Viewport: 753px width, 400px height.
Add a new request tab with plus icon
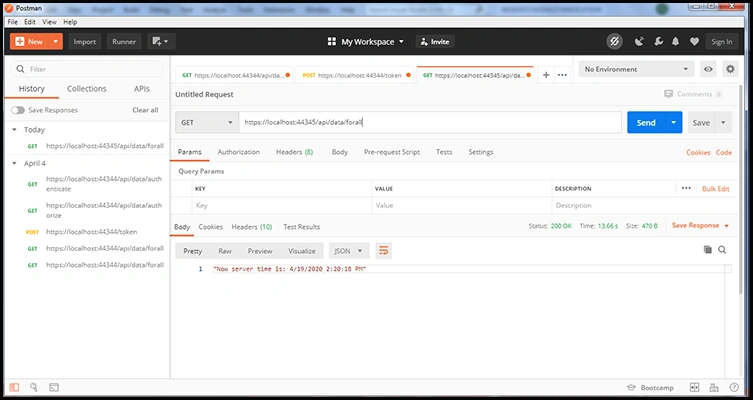[546, 75]
